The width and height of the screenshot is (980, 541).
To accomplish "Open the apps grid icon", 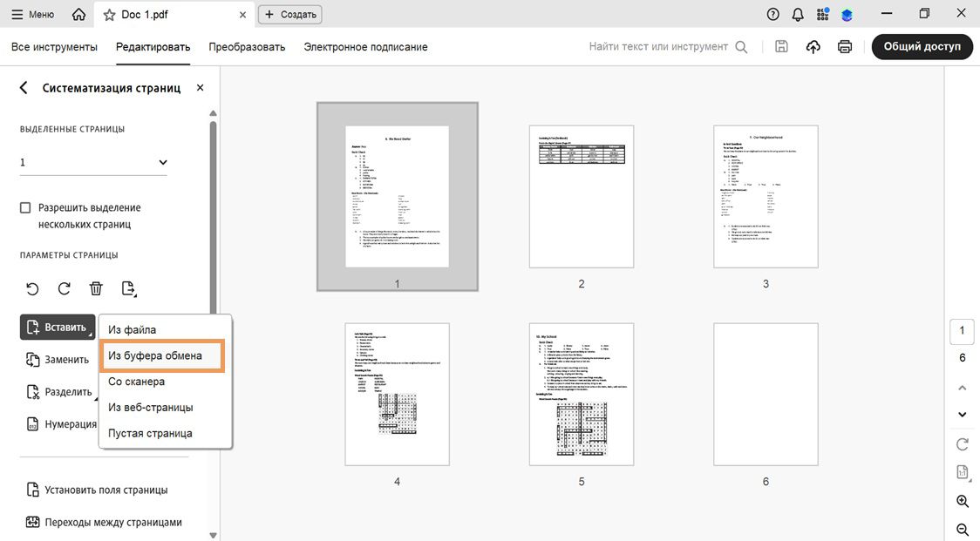I will pos(822,14).
